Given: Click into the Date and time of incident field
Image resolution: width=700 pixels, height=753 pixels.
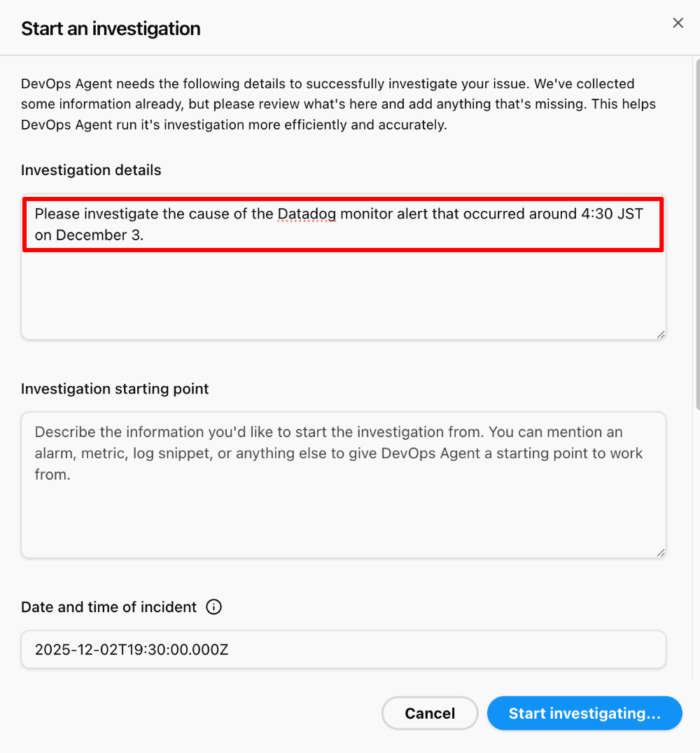Looking at the screenshot, I should pyautogui.click(x=343, y=649).
